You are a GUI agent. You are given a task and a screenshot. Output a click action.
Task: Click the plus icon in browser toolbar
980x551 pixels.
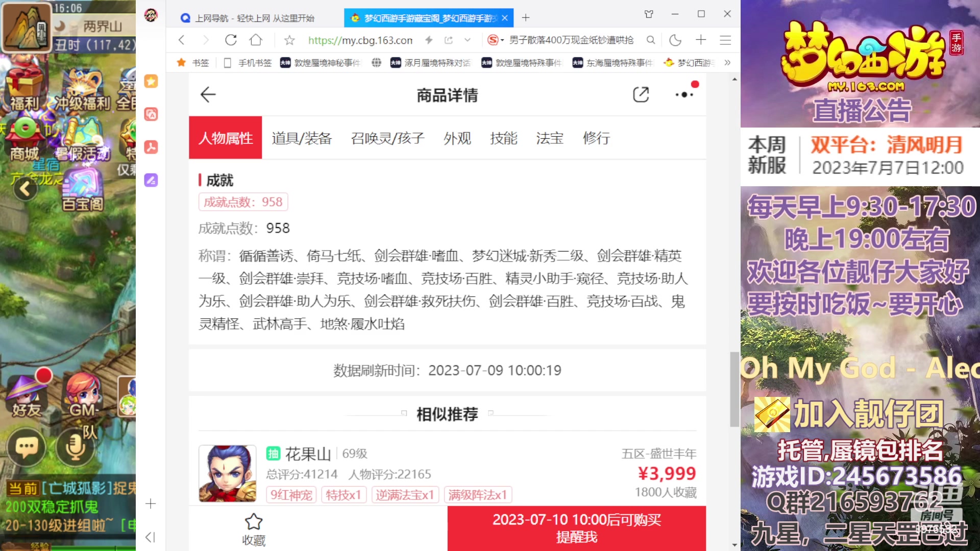[x=701, y=40]
